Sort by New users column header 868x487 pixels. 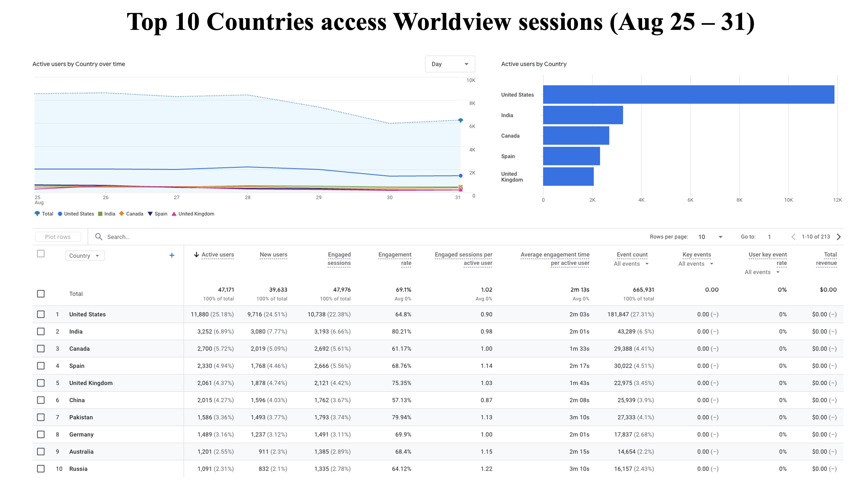click(x=273, y=255)
